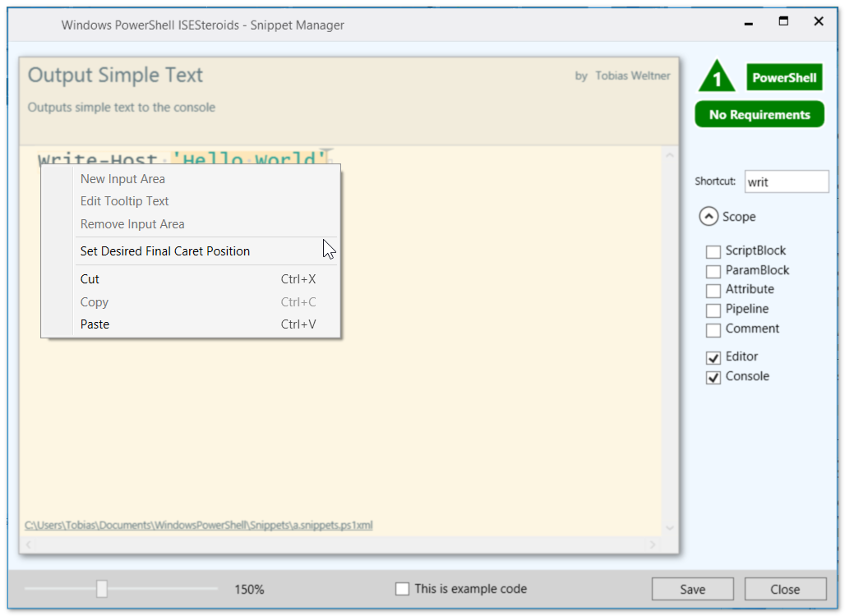The width and height of the screenshot is (845, 616).
Task: Enable the Pipeline scope checkbox
Action: pyautogui.click(x=713, y=310)
